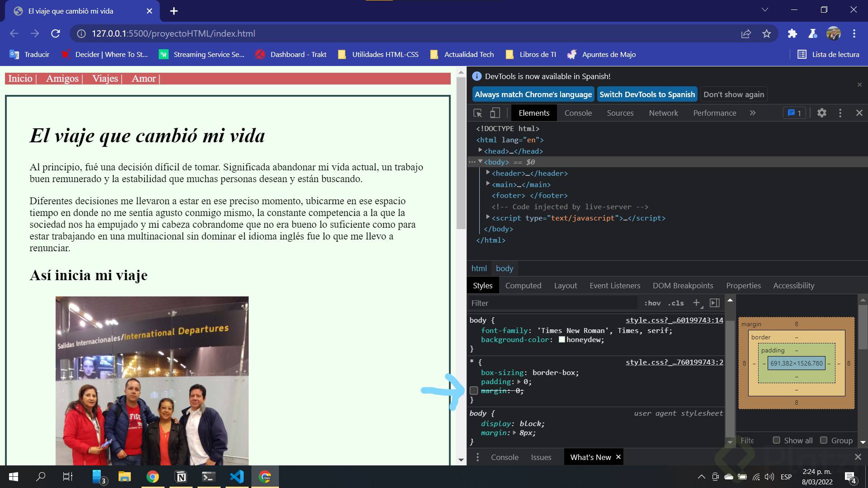Open the Lista de lectura reading list

click(x=829, y=54)
